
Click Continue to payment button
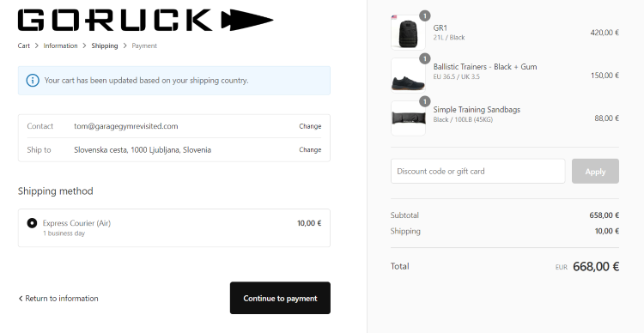280,298
